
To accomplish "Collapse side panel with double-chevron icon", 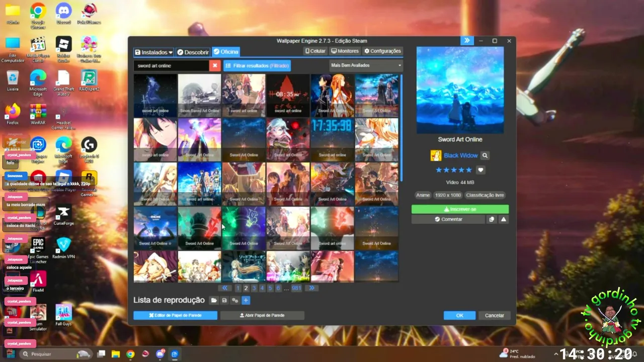I will [467, 41].
